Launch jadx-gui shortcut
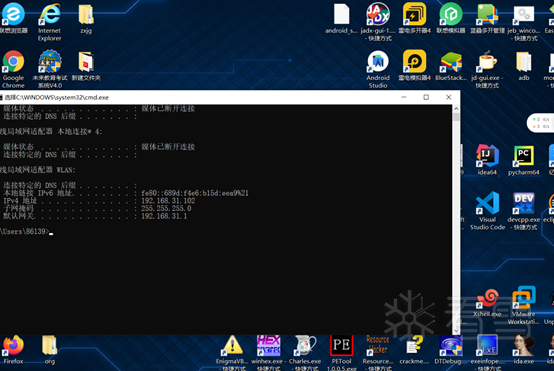Viewport: 554px width, 371px height. coord(378,22)
